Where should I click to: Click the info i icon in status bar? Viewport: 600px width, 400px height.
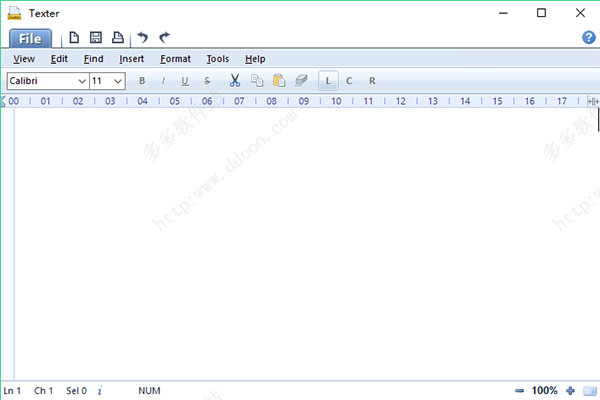[99, 391]
